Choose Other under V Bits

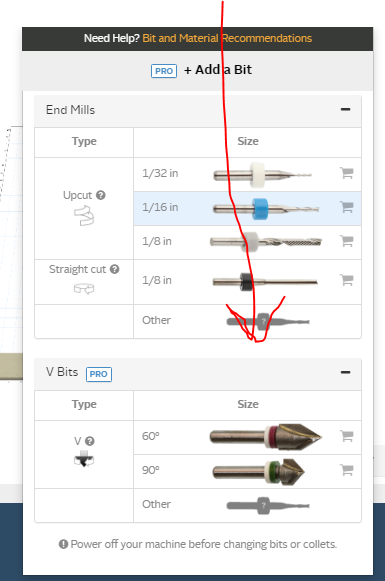(x=247, y=505)
